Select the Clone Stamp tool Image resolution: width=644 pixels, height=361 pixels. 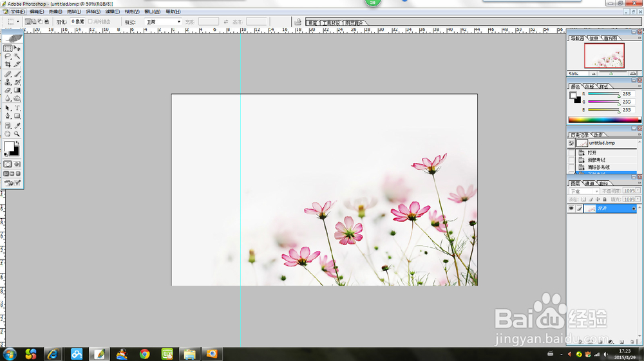tap(8, 82)
